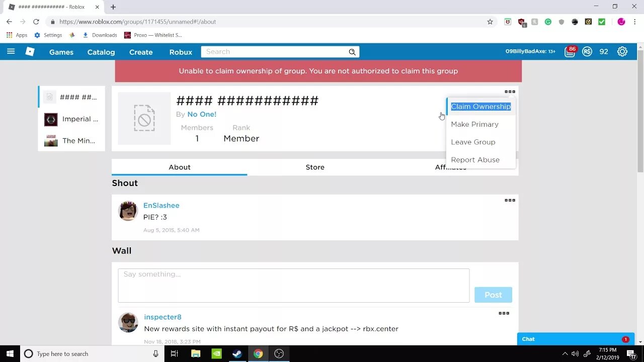The width and height of the screenshot is (644, 362).
Task: Open Task View on taskbar
Action: pos(174,353)
